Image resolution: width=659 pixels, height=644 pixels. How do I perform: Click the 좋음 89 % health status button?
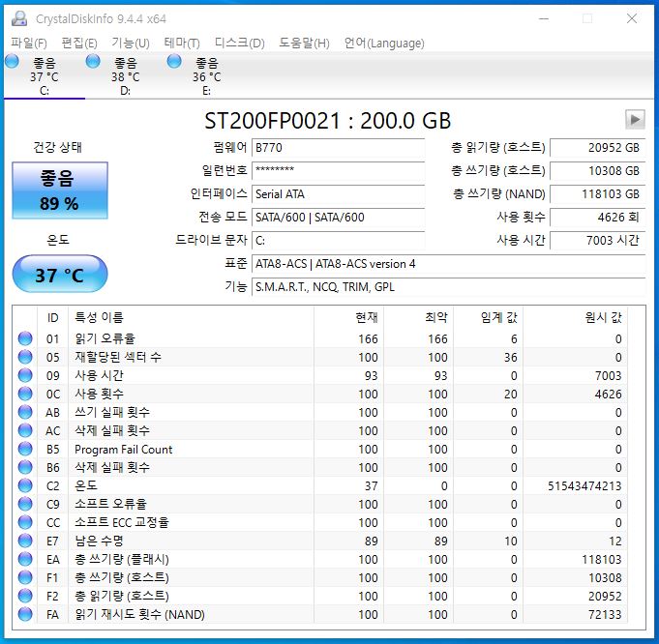60,190
